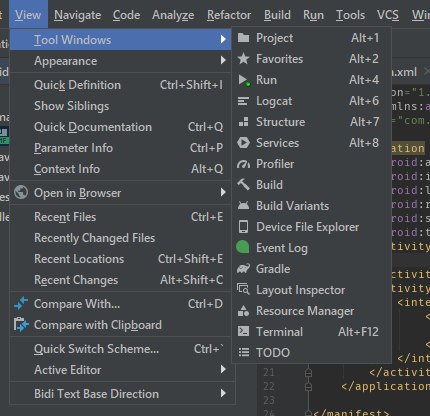Select Favorites in the submenu
Viewport: 430px width, 416px height.
pos(311,59)
